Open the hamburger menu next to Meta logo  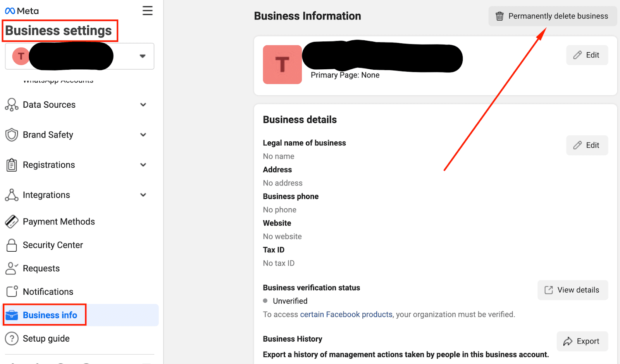[x=147, y=10]
